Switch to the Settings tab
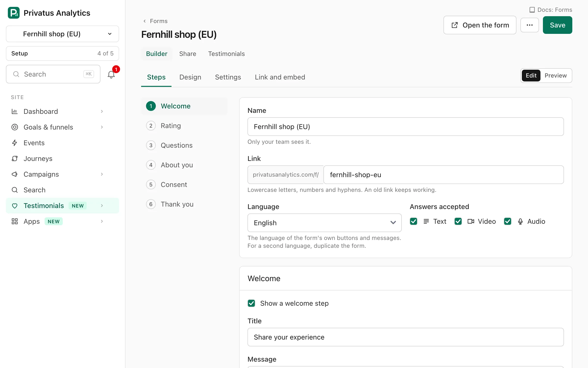Viewport: 588px width, 368px height. coord(228,77)
